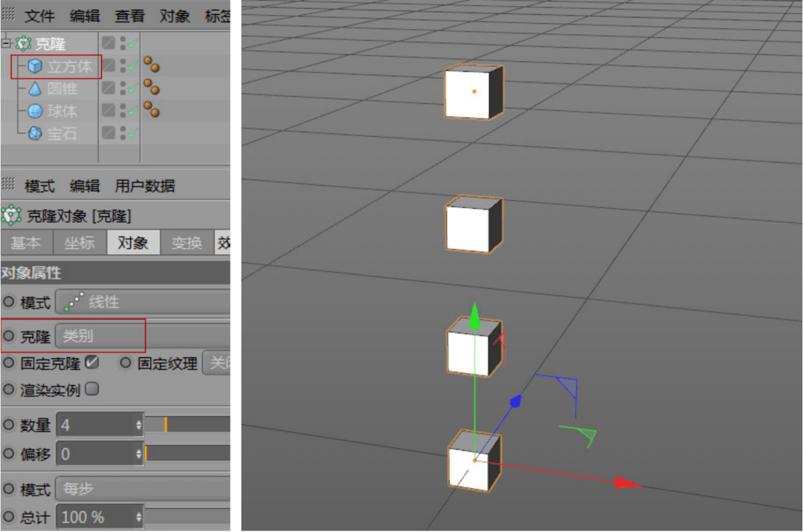Open the 固定纹理 dropdown
803x532 pixels.
click(216, 363)
